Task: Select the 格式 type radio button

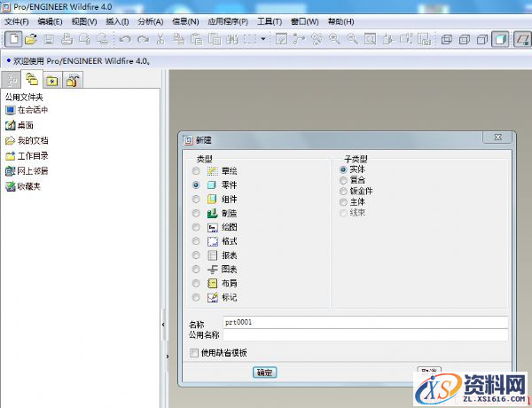Action: point(196,241)
